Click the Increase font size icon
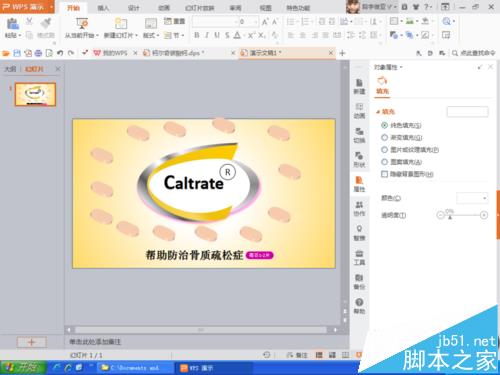Viewport: 500px width, 375px height. click(x=265, y=22)
